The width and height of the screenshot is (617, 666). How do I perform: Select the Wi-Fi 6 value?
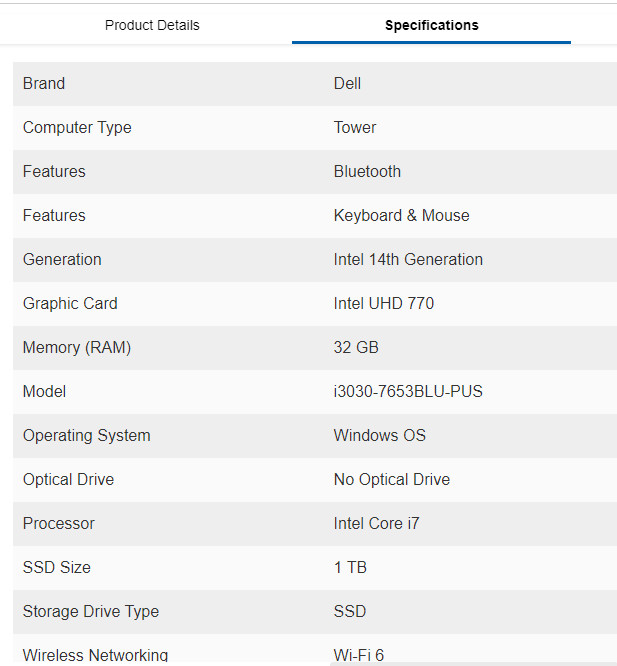(x=359, y=655)
